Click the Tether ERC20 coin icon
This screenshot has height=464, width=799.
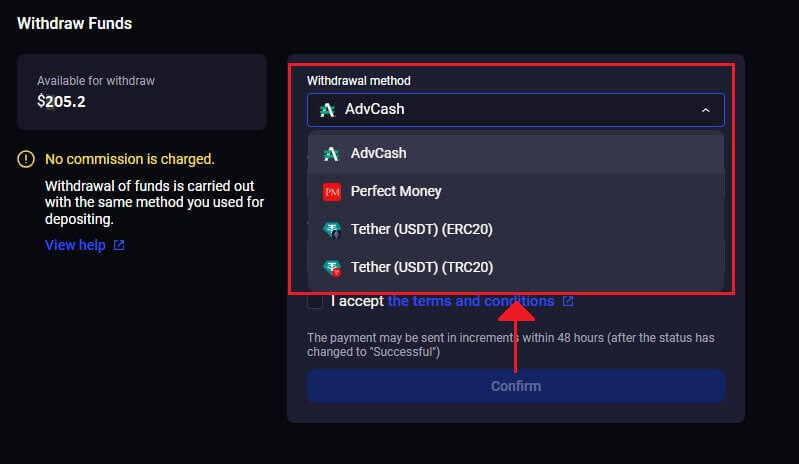(332, 230)
